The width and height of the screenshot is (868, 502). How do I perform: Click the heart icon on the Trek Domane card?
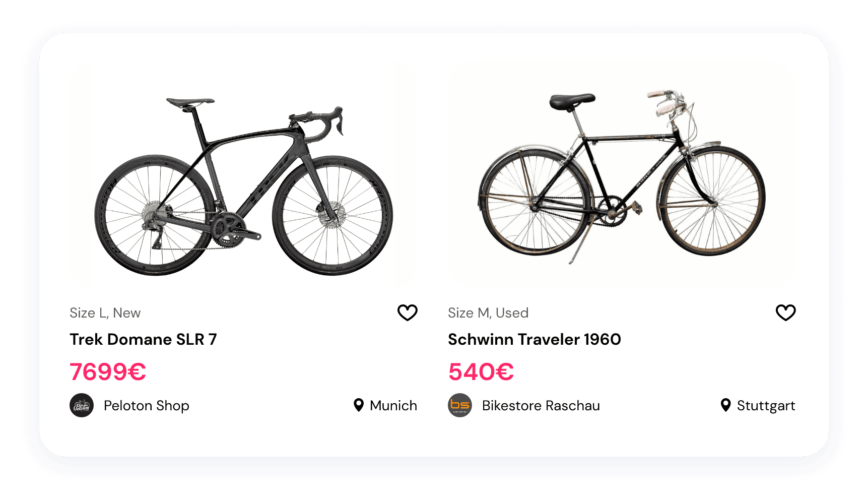tap(408, 313)
